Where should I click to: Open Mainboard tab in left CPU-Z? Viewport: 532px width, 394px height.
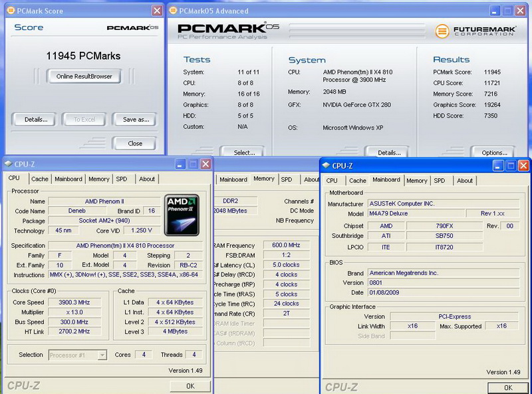coord(68,179)
